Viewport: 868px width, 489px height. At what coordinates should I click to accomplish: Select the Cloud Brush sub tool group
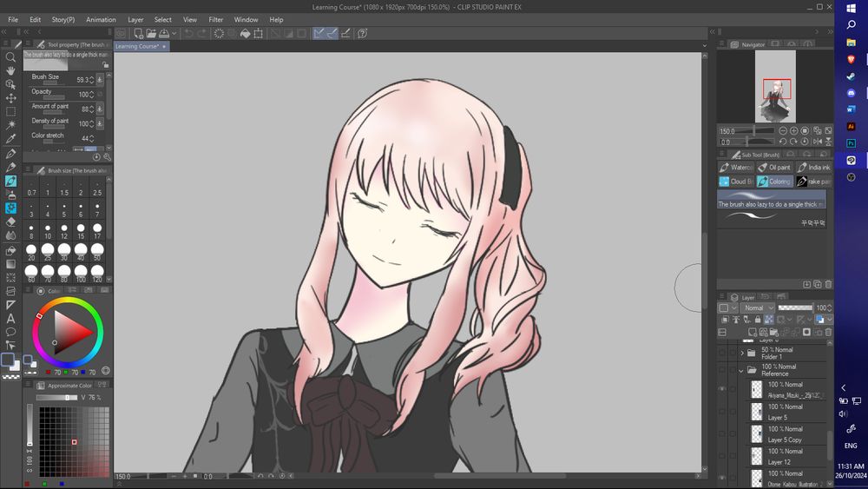(x=736, y=182)
